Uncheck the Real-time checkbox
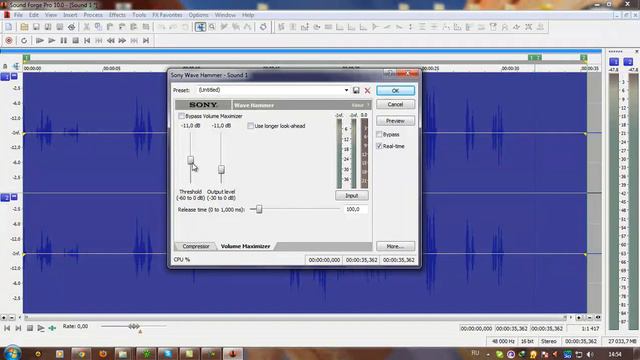The height and width of the screenshot is (360, 640). (x=379, y=146)
